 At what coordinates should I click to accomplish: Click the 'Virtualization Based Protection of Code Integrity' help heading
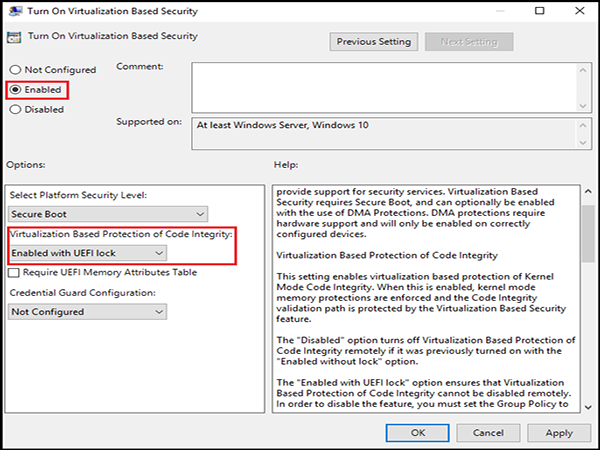pos(387,256)
